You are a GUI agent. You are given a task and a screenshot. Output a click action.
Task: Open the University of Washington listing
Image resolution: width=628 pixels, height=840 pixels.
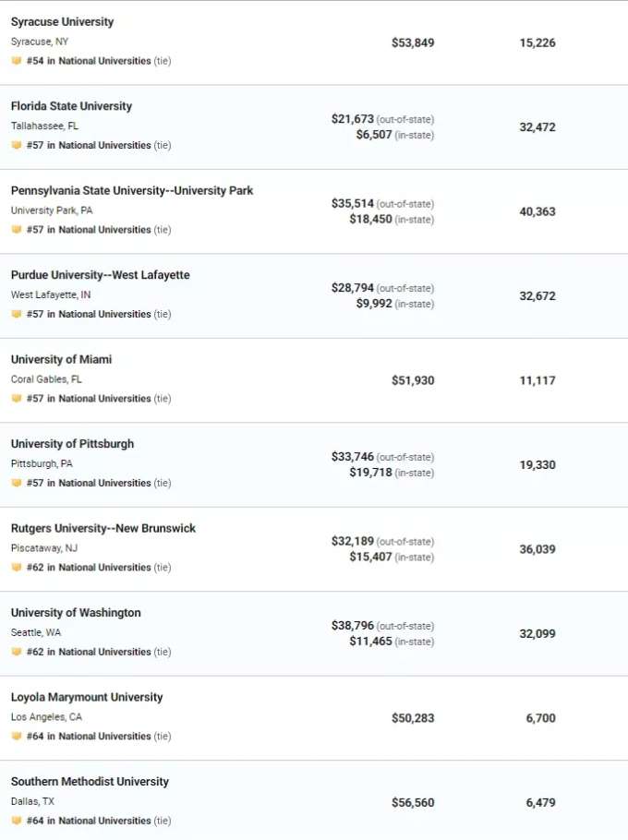[x=76, y=613]
